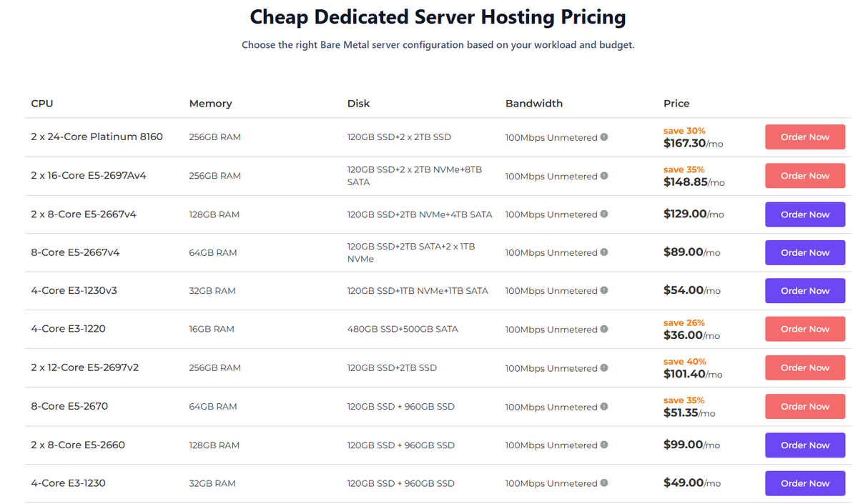
Task: Click the Bandwidth column header
Action: click(534, 104)
